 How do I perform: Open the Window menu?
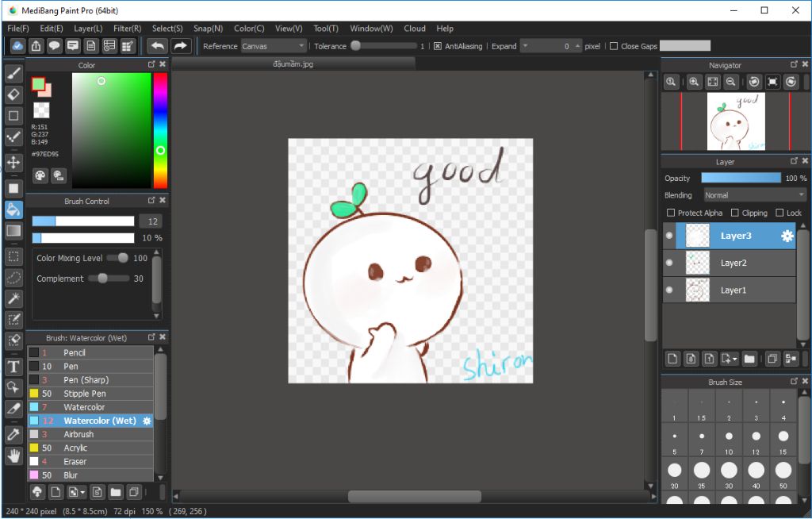(x=371, y=29)
